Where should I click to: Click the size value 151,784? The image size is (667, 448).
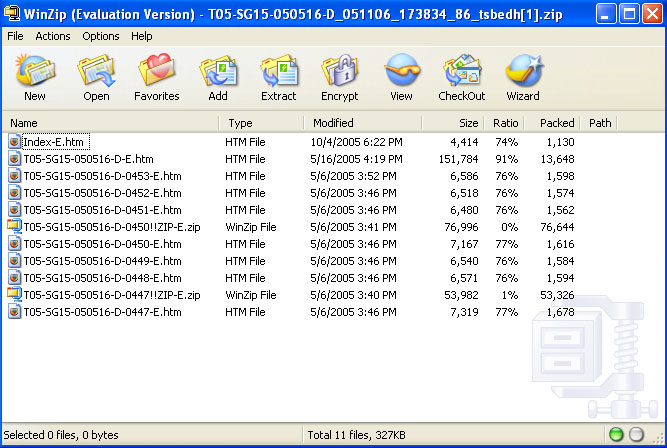tap(459, 159)
